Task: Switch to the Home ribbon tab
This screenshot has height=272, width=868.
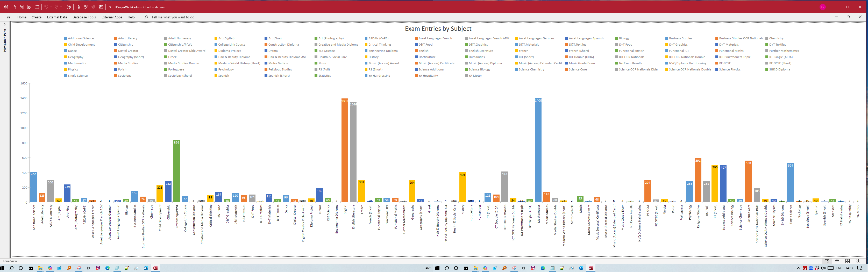Action: coord(22,17)
